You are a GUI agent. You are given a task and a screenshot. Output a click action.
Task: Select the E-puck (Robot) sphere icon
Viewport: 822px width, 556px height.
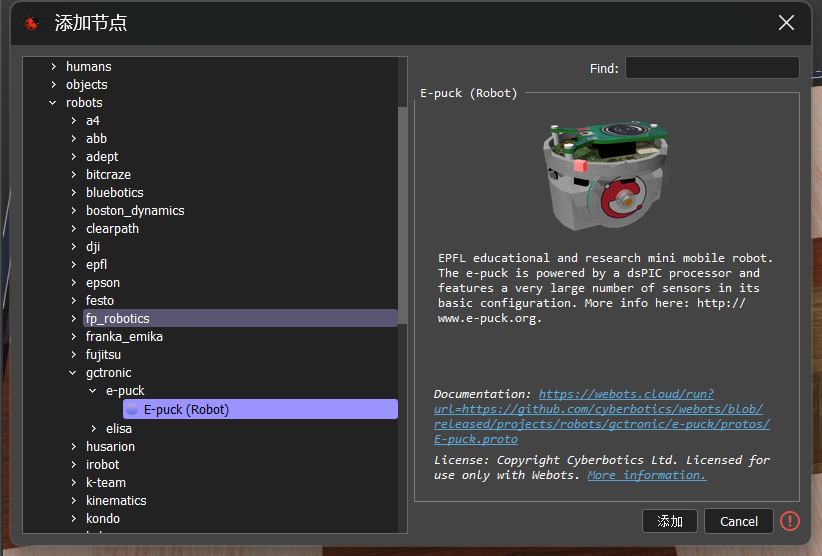[132, 409]
